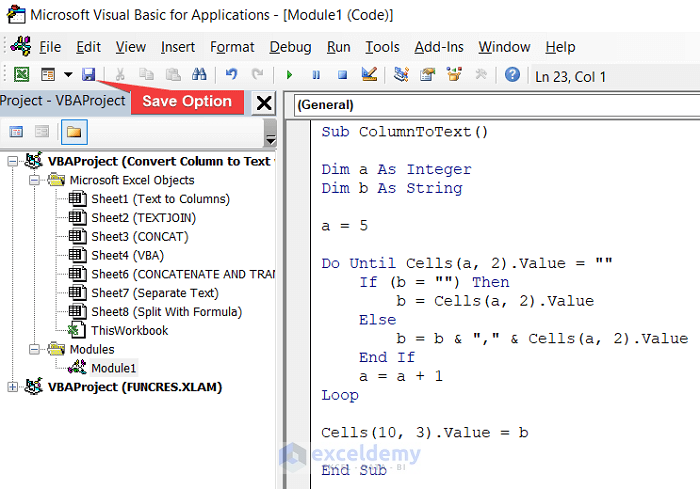700x489 pixels.
Task: Open the Add-Ins menu
Action: coord(438,47)
